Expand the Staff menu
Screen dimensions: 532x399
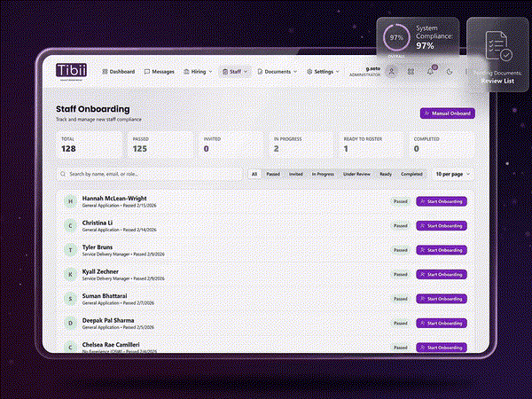(235, 72)
